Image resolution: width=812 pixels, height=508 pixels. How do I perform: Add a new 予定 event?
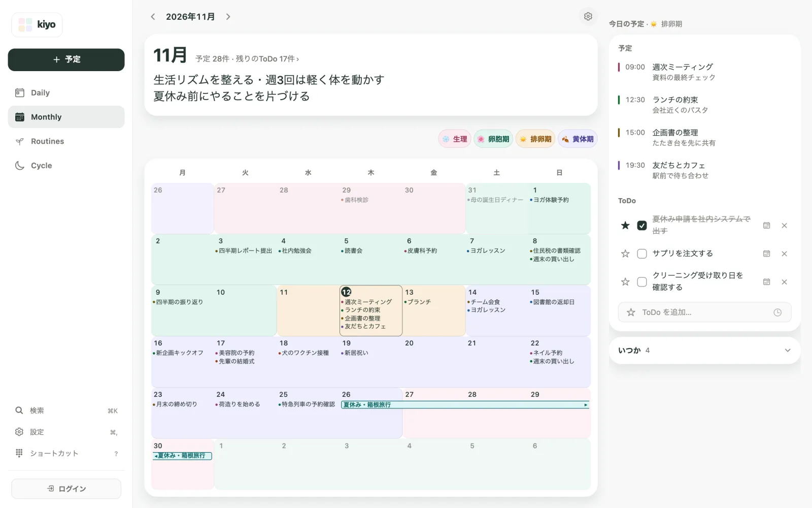pyautogui.click(x=66, y=59)
